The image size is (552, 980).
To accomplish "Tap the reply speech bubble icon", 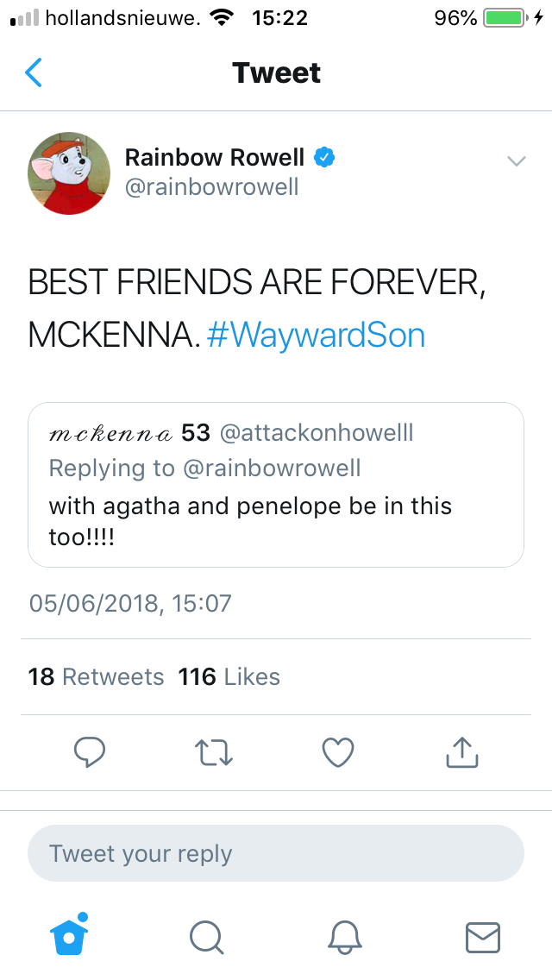I will click(89, 752).
